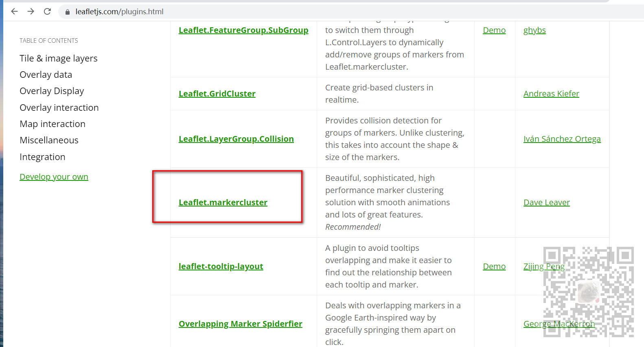The width and height of the screenshot is (644, 347).
Task: Jump to Tile & image layers section
Action: pyautogui.click(x=59, y=58)
